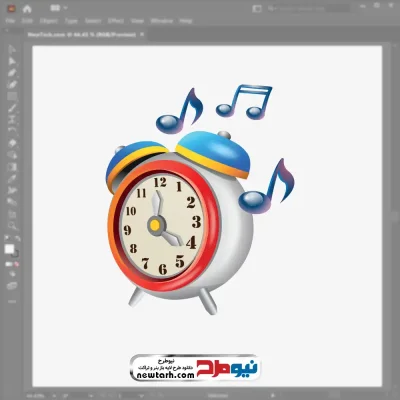Open the Edit Toolbar three-dots button
The image size is (400, 400).
click(12, 301)
